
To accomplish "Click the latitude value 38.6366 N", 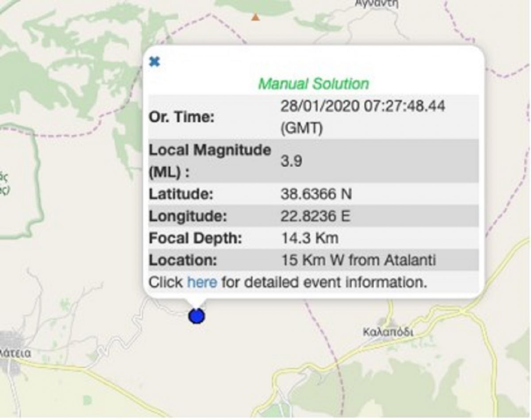I will (x=316, y=194).
